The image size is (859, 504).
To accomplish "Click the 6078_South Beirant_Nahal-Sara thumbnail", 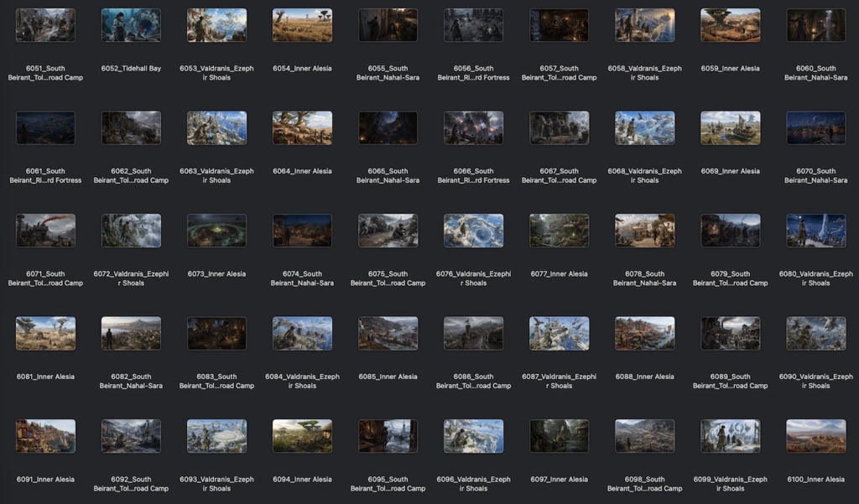I will [645, 231].
